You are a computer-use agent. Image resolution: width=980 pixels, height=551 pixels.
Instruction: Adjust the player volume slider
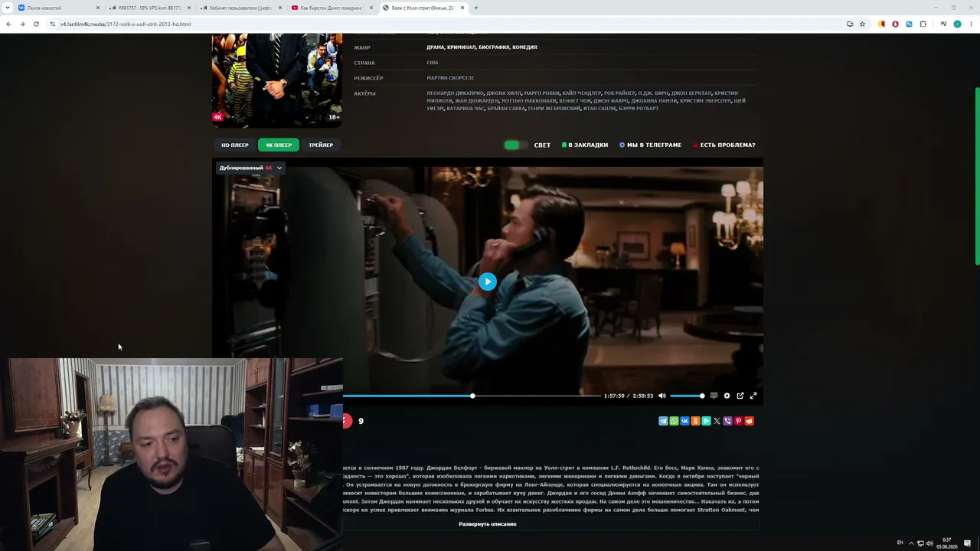tap(687, 396)
